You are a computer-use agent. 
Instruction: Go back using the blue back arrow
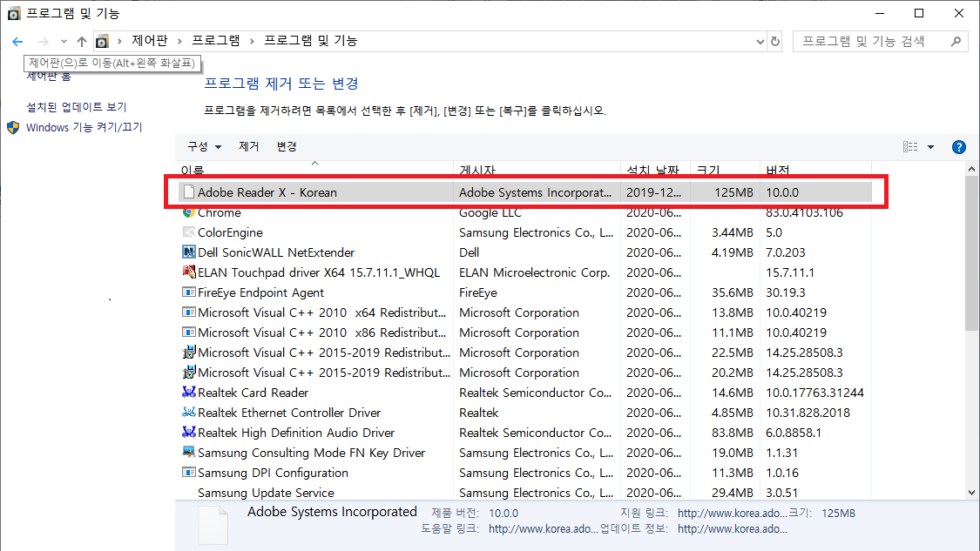[17, 41]
